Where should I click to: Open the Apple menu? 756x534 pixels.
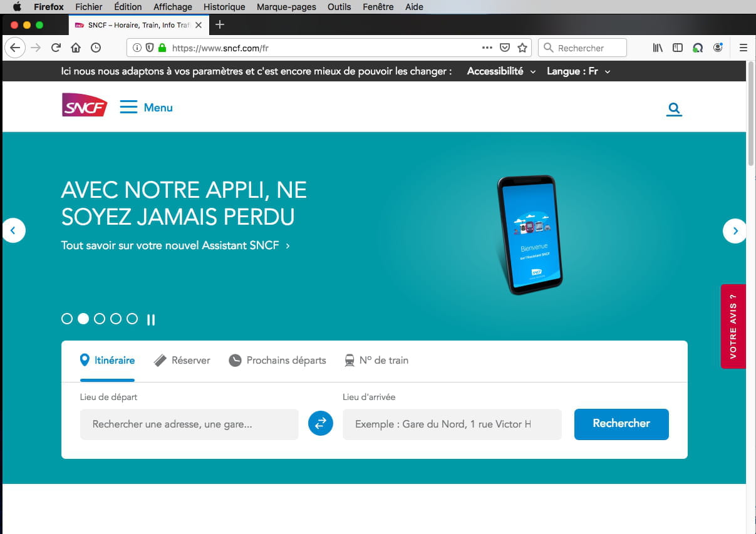click(x=17, y=7)
